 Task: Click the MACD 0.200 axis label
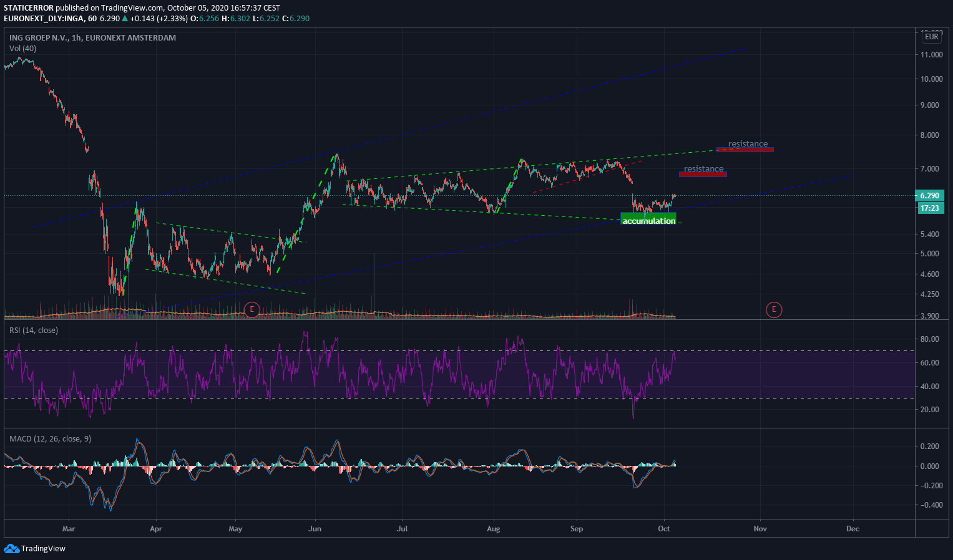point(930,447)
